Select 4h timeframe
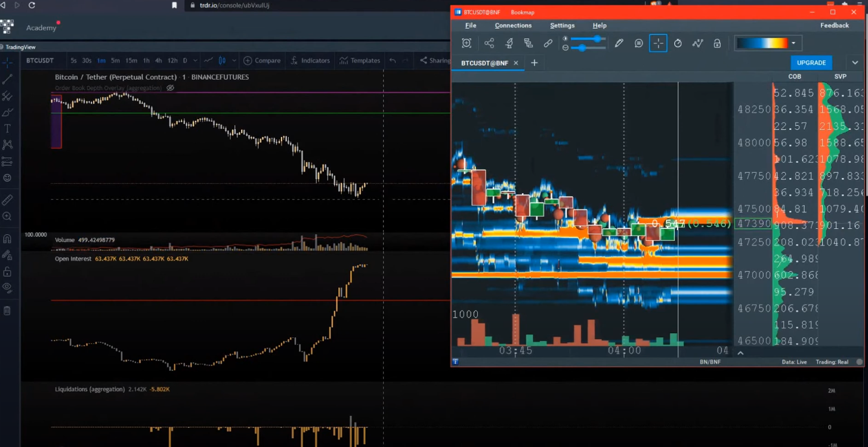868x447 pixels. tap(159, 60)
